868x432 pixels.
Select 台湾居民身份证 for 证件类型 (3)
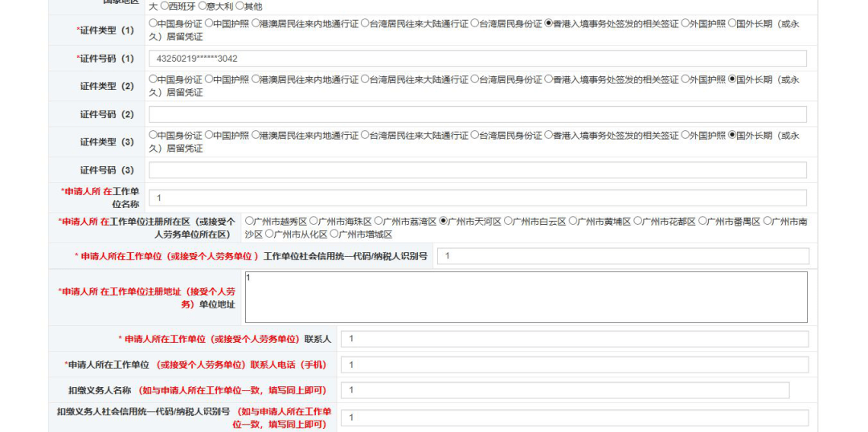pos(475,136)
